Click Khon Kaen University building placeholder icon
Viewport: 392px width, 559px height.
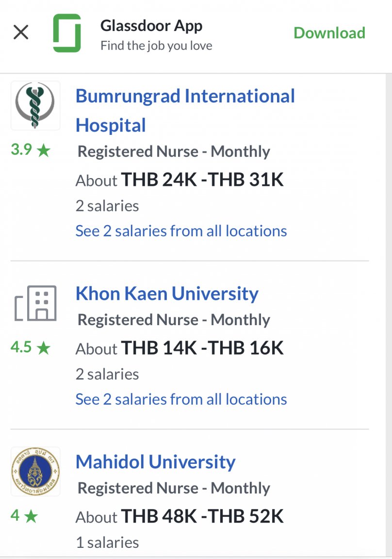tap(35, 303)
